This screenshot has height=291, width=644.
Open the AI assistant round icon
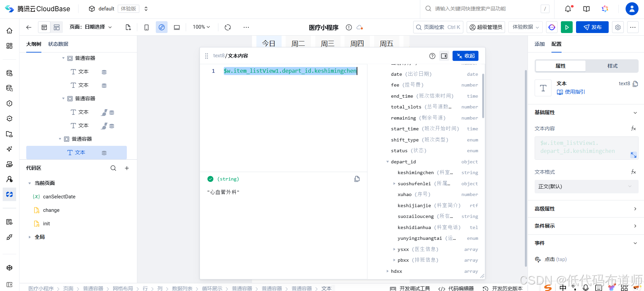[552, 27]
